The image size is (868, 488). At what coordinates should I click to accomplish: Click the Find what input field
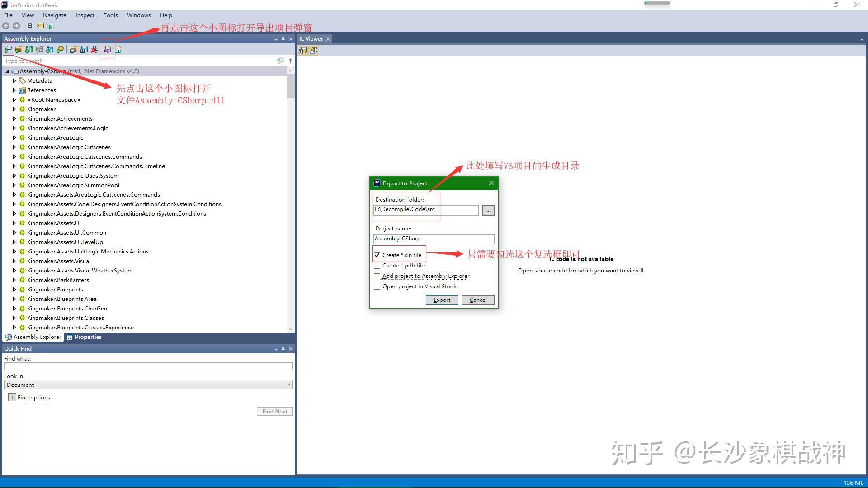(x=148, y=366)
